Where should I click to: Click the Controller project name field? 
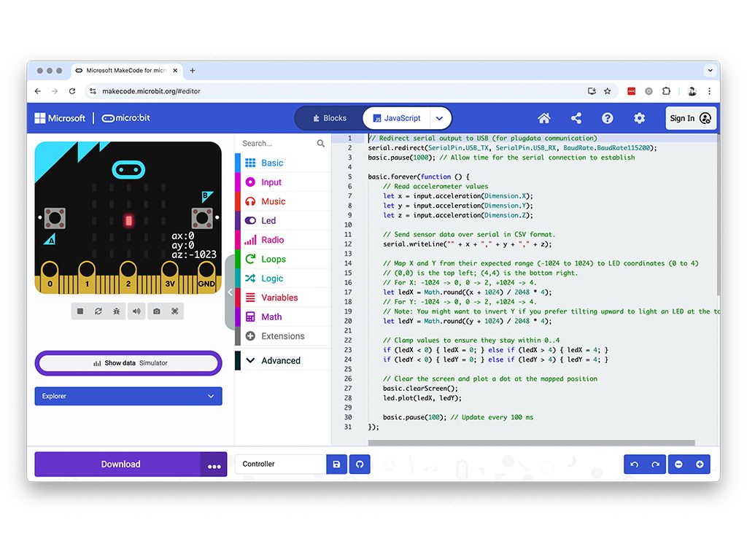280,464
